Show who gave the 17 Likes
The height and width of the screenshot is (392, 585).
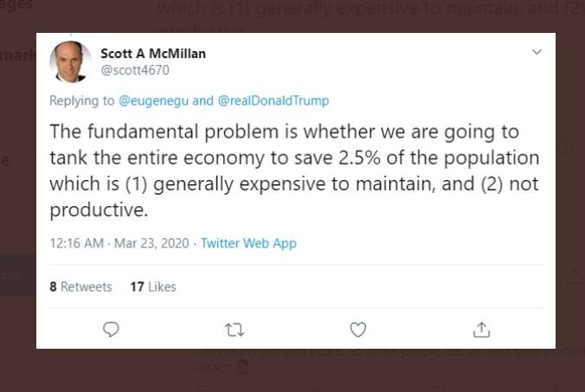[152, 286]
